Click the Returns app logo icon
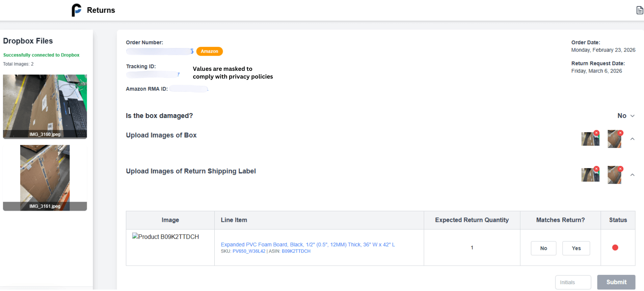The height and width of the screenshot is (291, 644). click(76, 10)
